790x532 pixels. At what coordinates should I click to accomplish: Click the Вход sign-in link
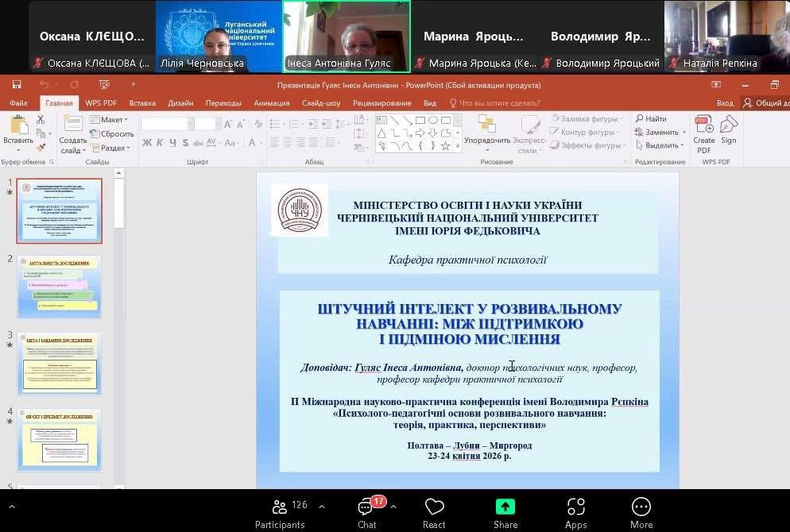pyautogui.click(x=725, y=103)
